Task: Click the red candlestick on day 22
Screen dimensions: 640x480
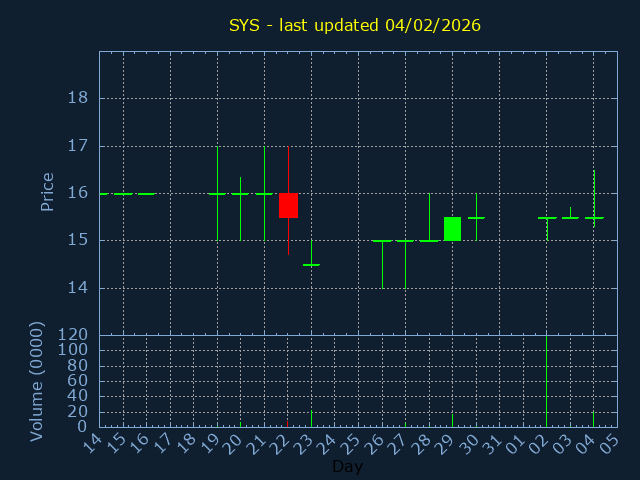Action: [288, 205]
